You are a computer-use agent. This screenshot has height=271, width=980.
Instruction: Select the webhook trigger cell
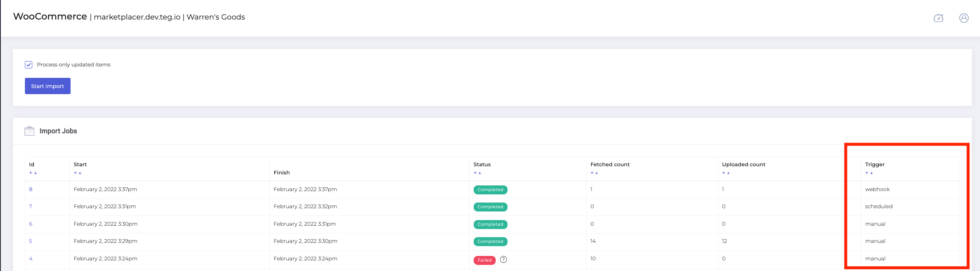coord(878,189)
